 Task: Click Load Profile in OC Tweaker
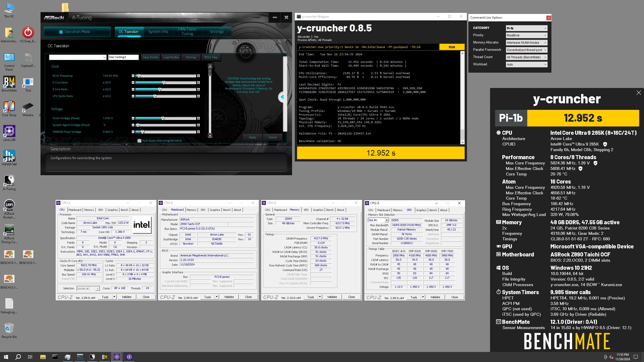coord(171,57)
